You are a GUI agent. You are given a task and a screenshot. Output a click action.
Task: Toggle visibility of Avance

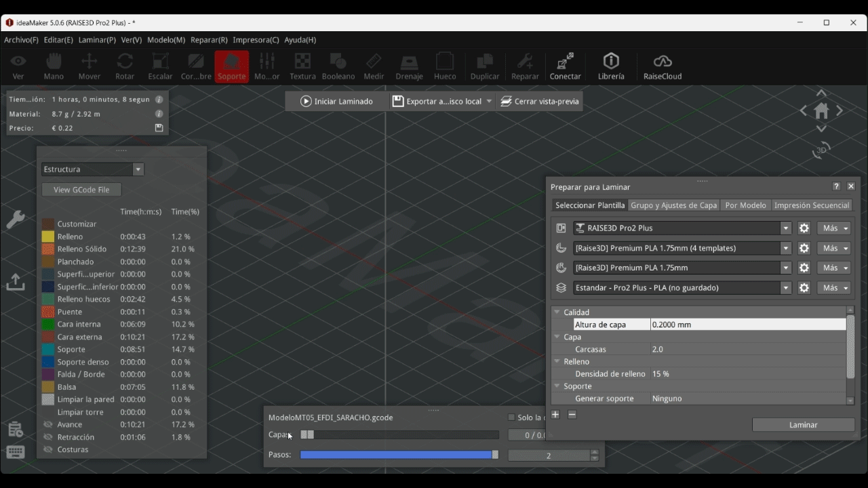[48, 424]
